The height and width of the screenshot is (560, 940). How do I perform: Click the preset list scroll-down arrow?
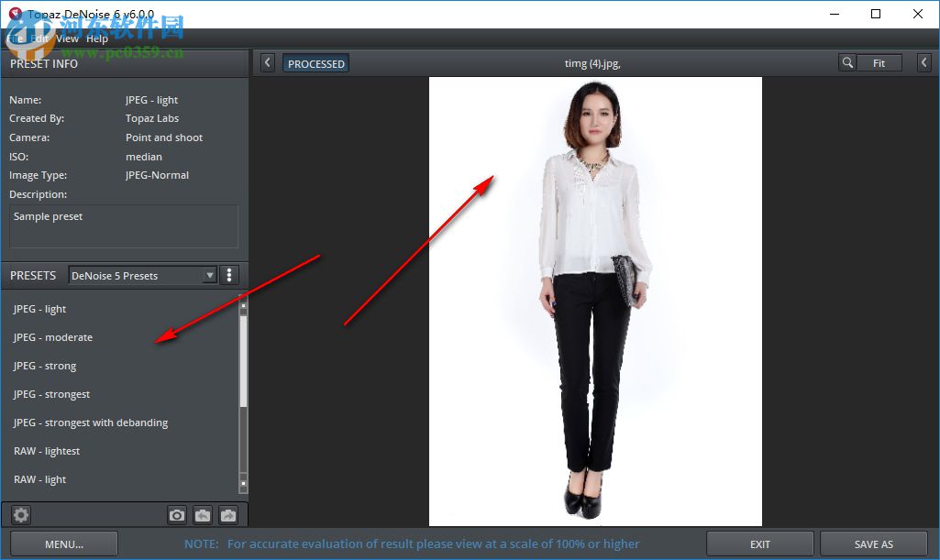(x=243, y=483)
